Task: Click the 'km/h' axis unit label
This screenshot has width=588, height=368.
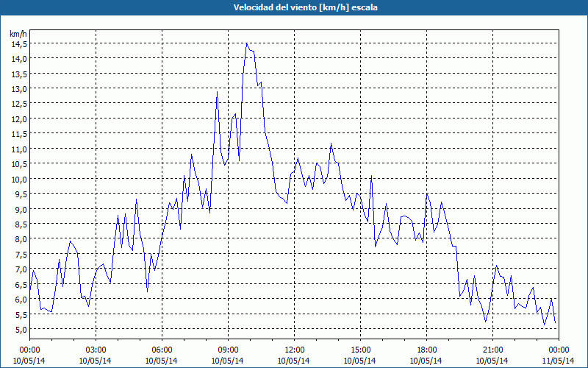Action: [18, 34]
